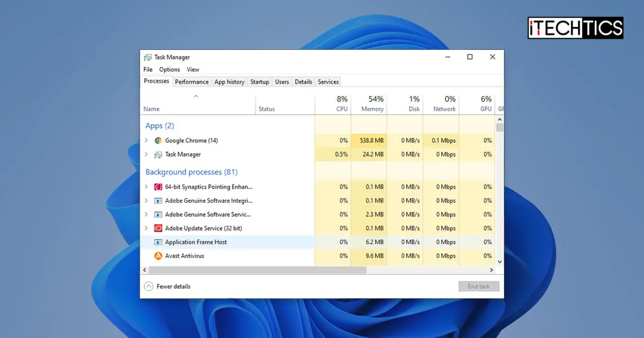Screen dimensions: 644x338
Task: Select the Application Frame Host process name
Action: tap(196, 242)
